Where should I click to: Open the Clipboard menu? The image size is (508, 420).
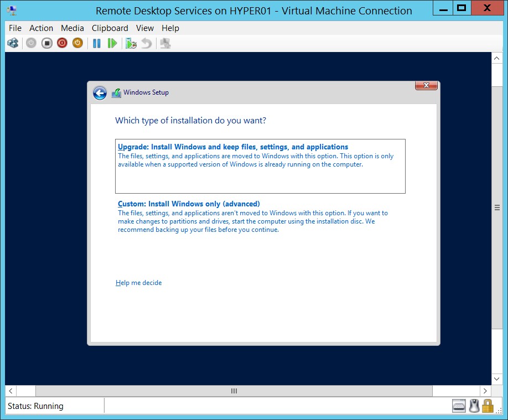point(110,28)
